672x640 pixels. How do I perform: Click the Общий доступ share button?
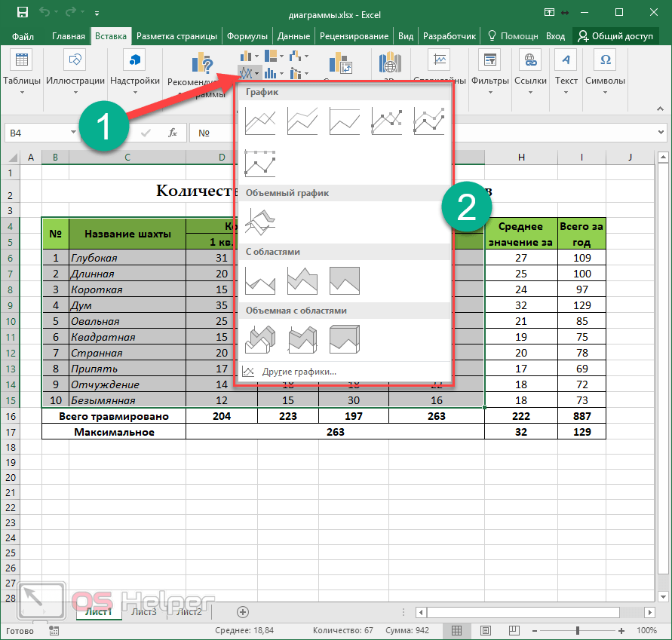615,36
